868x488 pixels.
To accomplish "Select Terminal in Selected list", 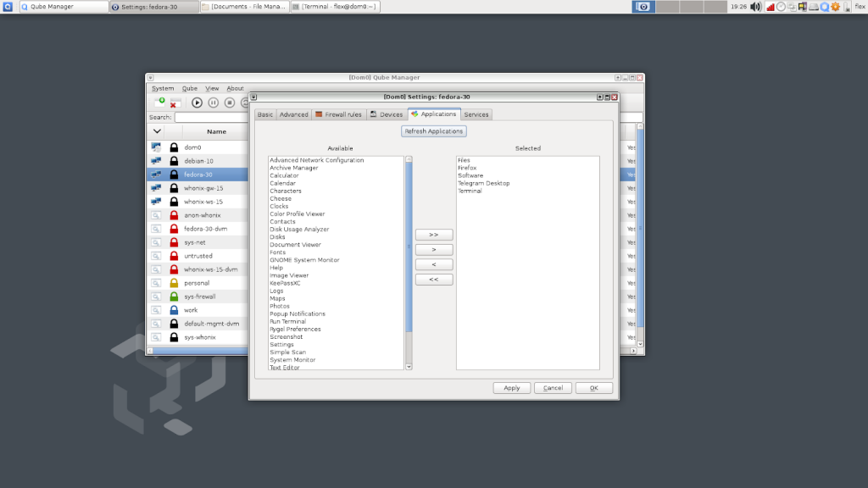I will (470, 191).
